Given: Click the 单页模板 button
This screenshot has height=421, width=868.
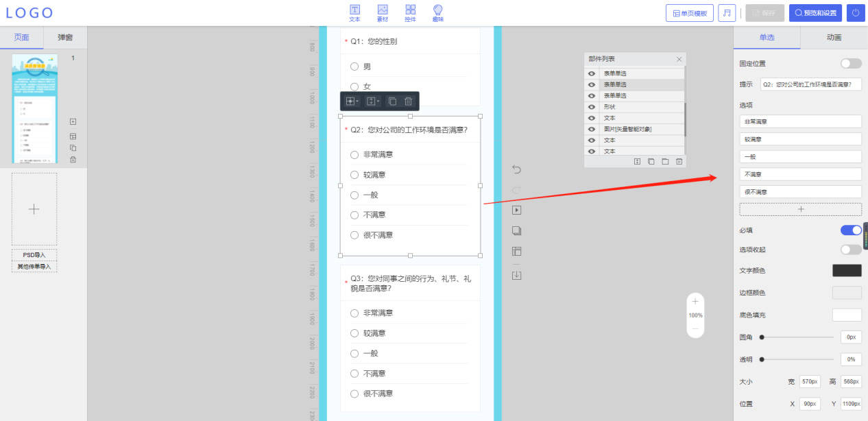Looking at the screenshot, I should click(x=690, y=13).
